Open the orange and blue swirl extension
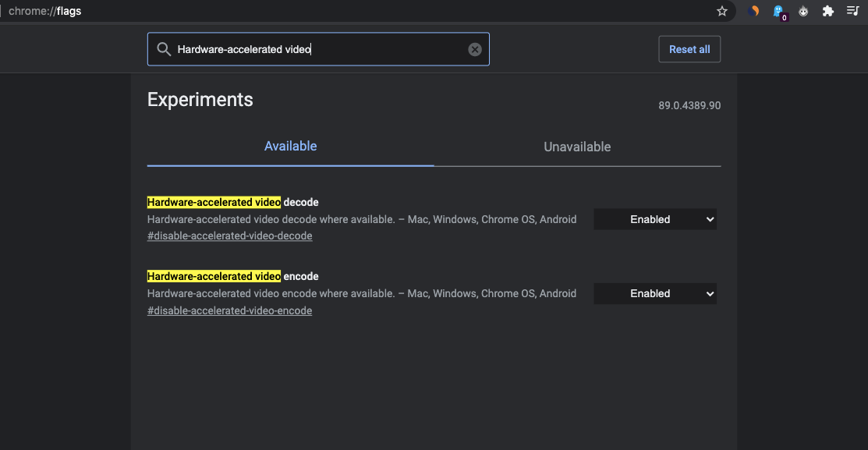The height and width of the screenshot is (450, 868). [x=754, y=11]
